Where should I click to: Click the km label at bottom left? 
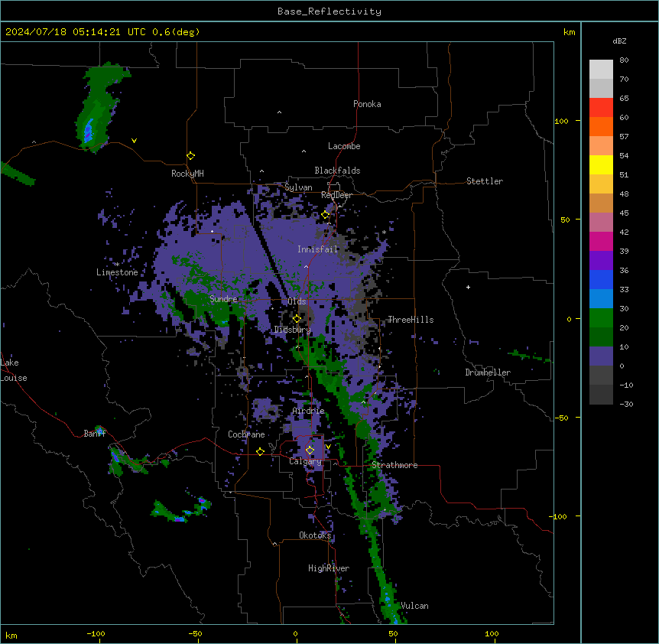click(x=11, y=636)
